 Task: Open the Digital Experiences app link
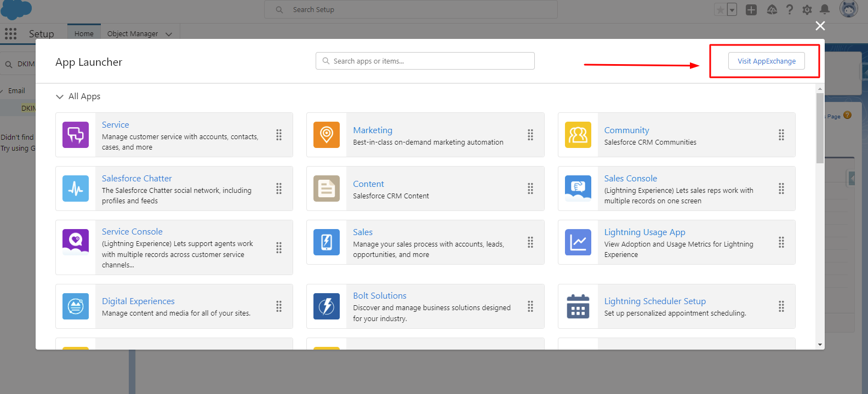(138, 301)
